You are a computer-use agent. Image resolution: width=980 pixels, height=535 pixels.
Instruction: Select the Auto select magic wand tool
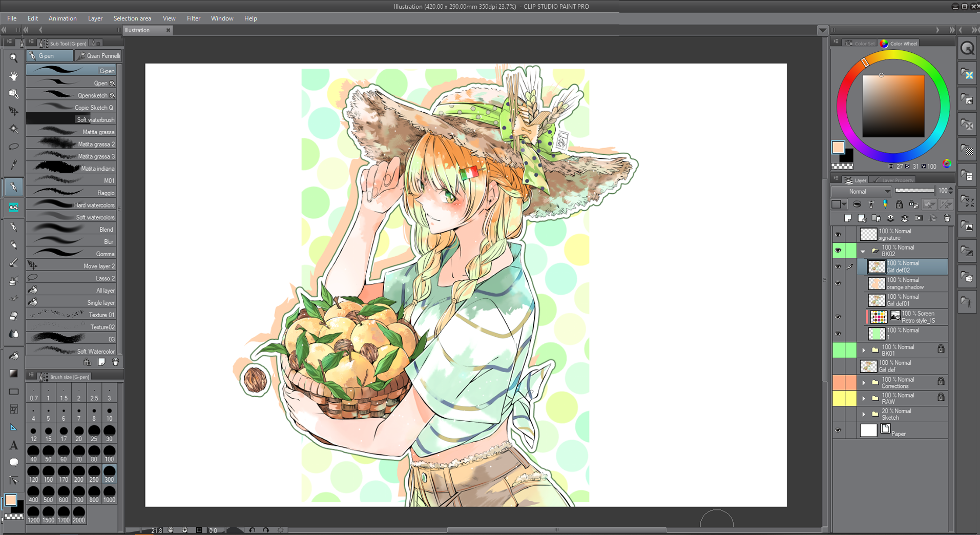coord(14,129)
